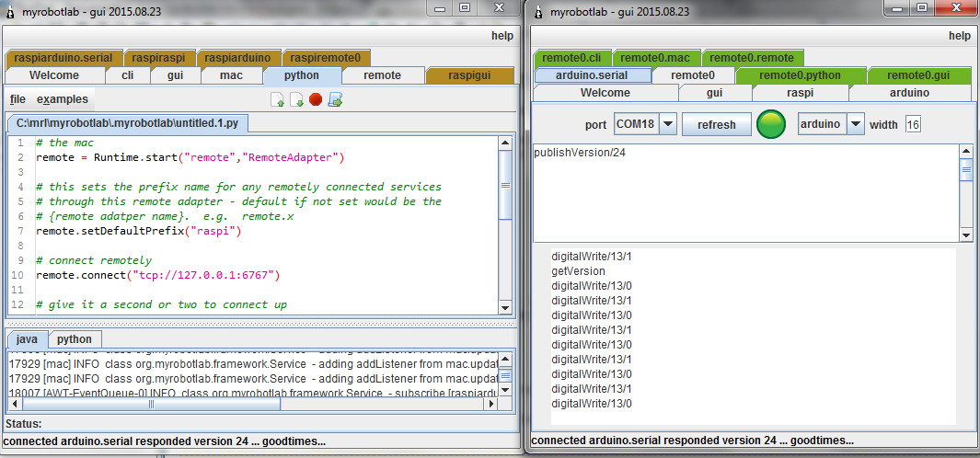Click the publishVersion/24 text line

click(x=580, y=152)
